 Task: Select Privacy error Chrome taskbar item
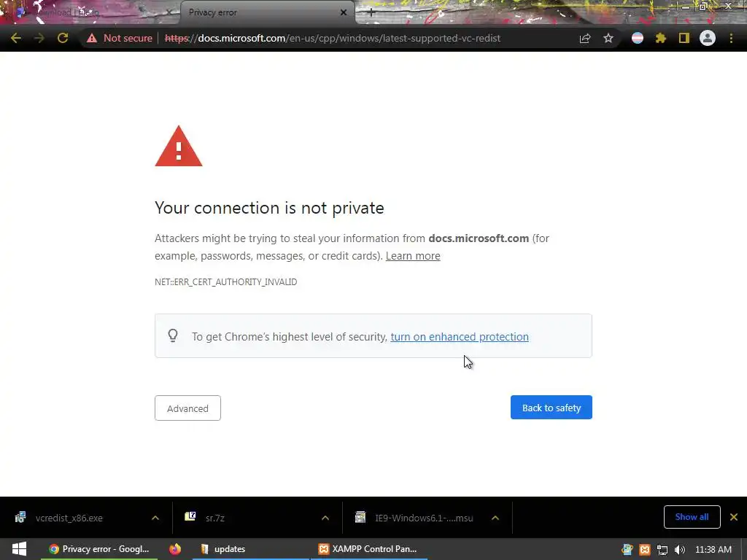[x=99, y=549]
